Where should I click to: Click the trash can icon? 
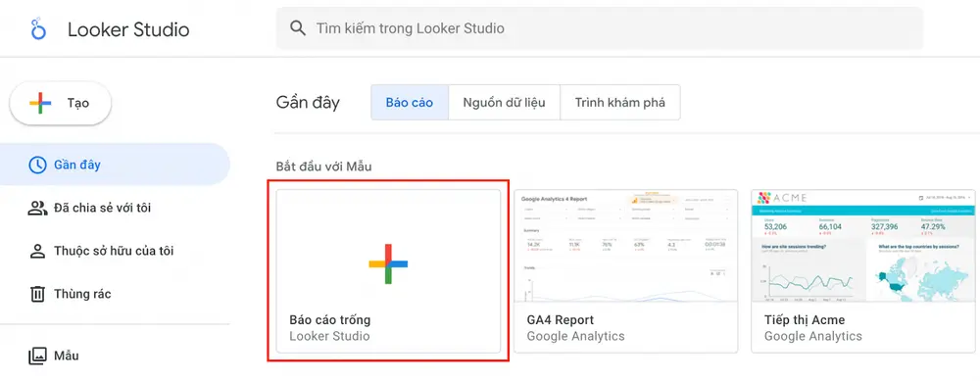(x=37, y=294)
